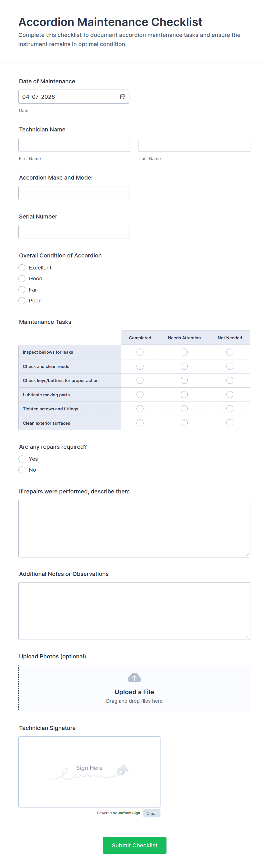The image size is (266, 868).
Task: Focus the technician First Name field
Action: point(74,145)
